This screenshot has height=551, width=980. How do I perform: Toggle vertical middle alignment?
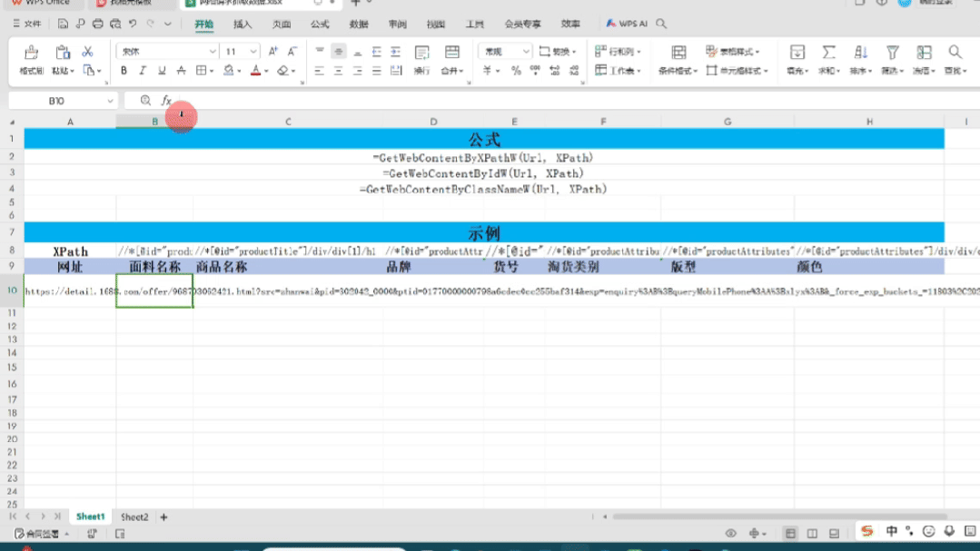(338, 52)
